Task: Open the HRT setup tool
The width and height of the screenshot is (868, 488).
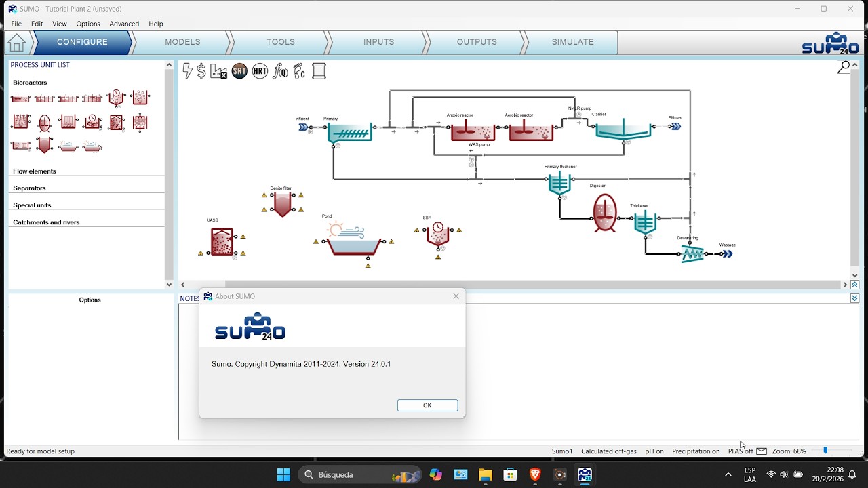Action: 260,71
